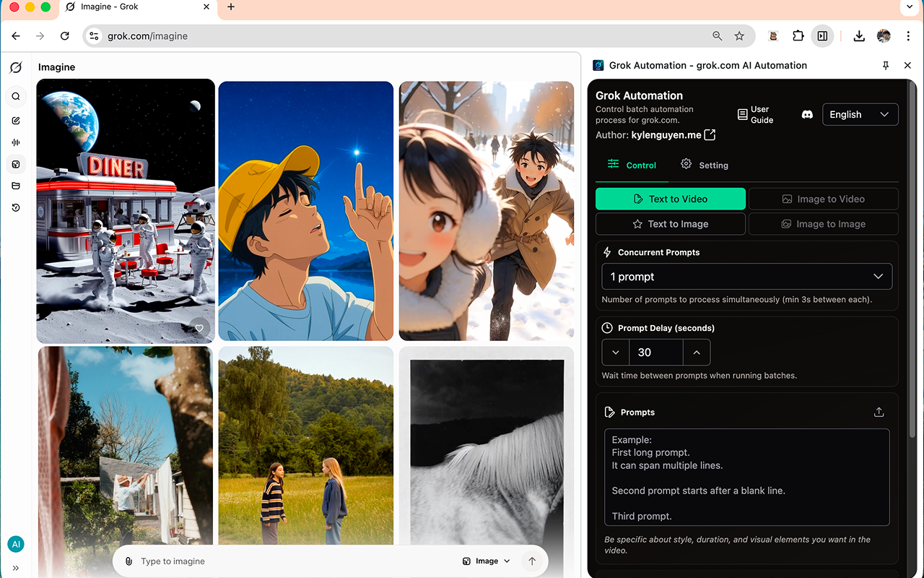Image resolution: width=924 pixels, height=578 pixels.
Task: Click the voice mode waveform icon
Action: coord(16,142)
